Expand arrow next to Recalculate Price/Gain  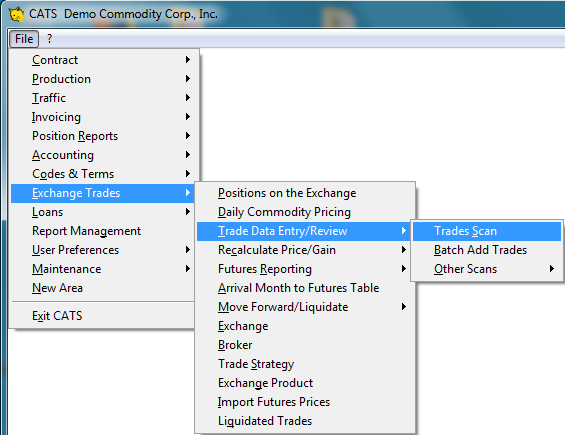click(x=404, y=250)
